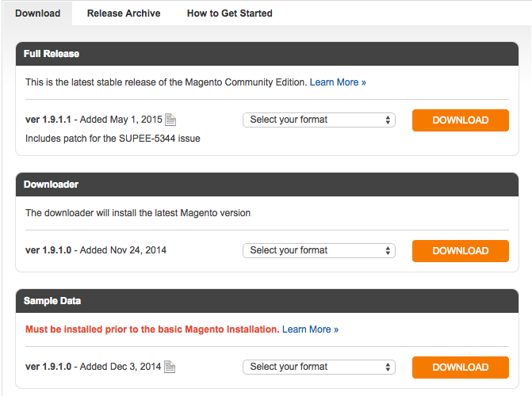Download the Downloader ver 1.9.1.0
Image resolution: width=532 pixels, height=396 pixels.
coord(461,251)
